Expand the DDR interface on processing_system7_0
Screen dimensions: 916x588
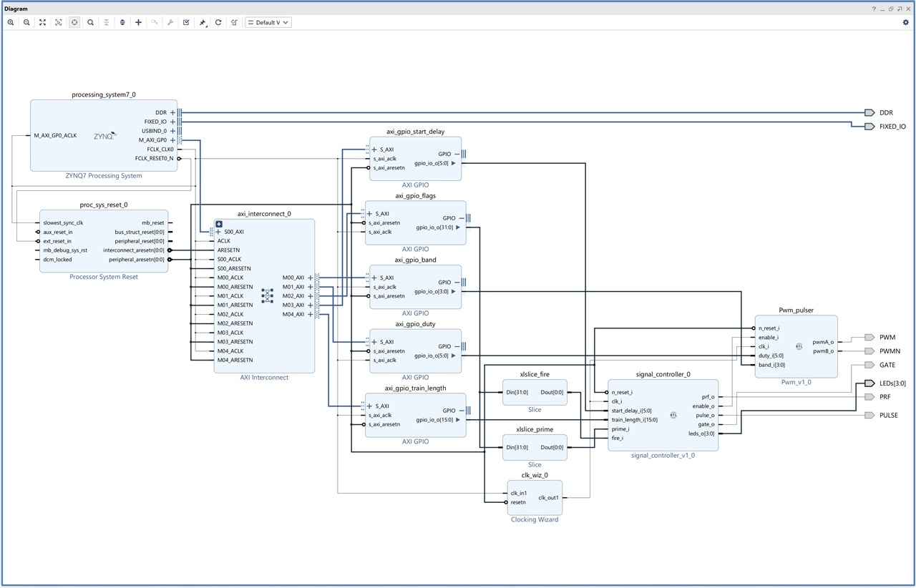[172, 112]
